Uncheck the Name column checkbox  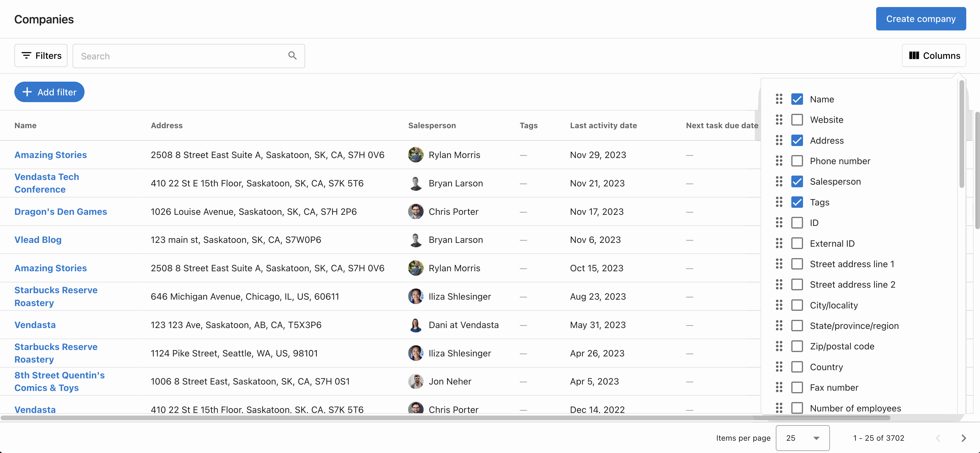(x=797, y=99)
